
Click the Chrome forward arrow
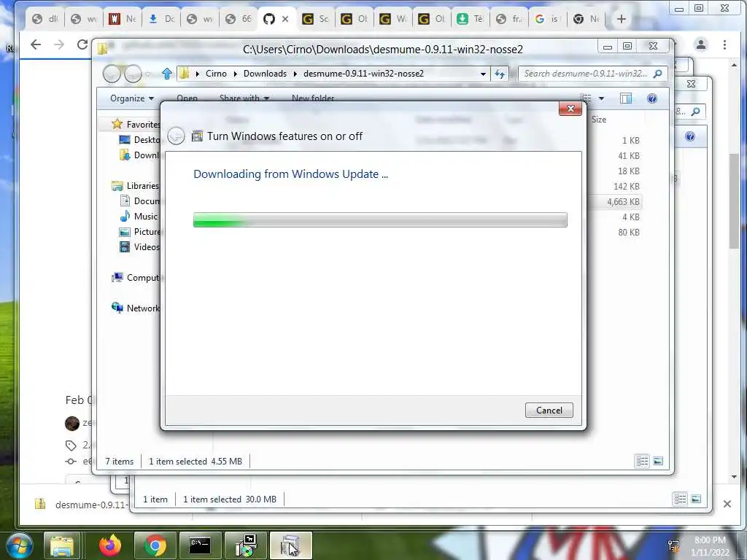(x=59, y=44)
